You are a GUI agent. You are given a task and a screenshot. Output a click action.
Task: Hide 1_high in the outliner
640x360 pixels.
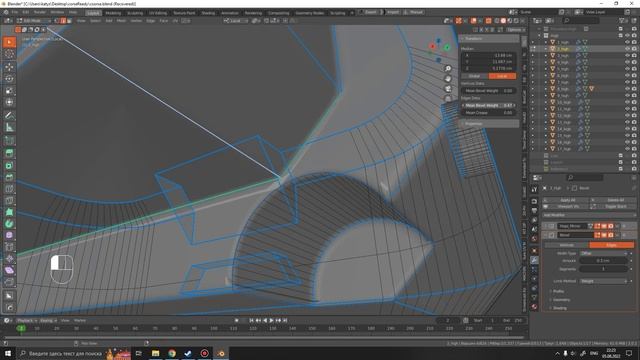627,42
